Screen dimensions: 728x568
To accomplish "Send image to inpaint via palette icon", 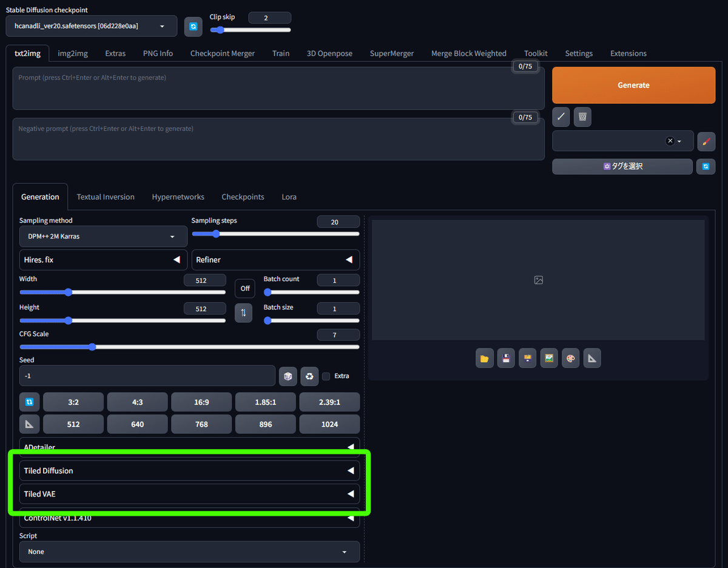I will coord(570,359).
